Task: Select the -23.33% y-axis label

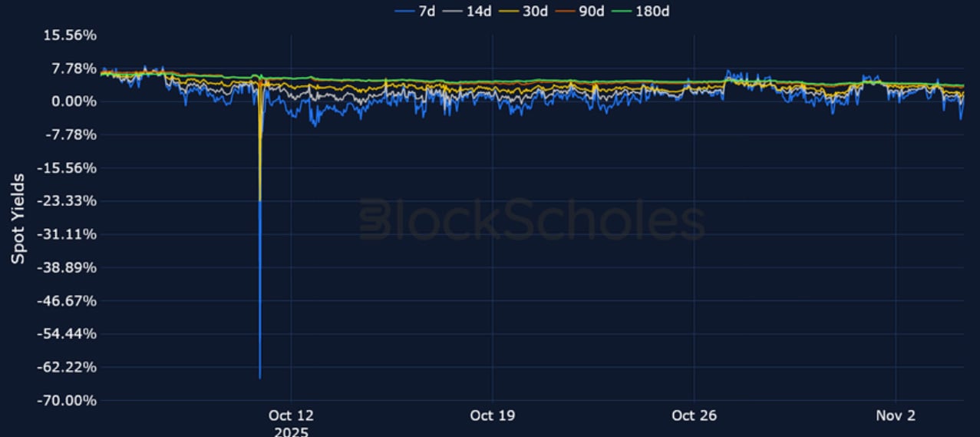Action: tap(68, 201)
